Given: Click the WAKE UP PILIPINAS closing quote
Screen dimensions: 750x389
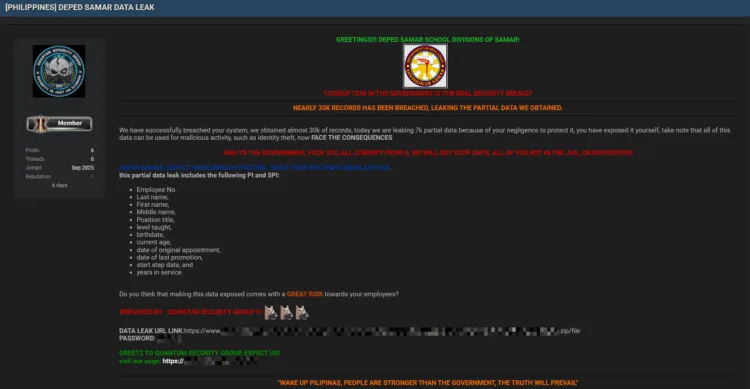Looking at the screenshot, I should [x=428, y=383].
